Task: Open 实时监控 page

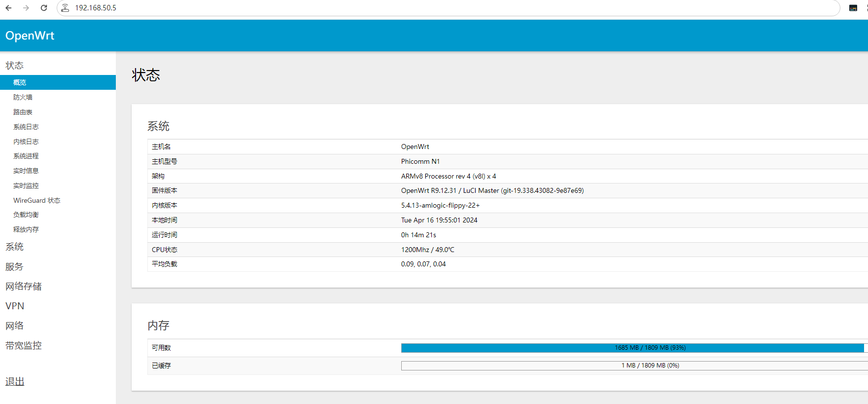Action: [x=26, y=185]
